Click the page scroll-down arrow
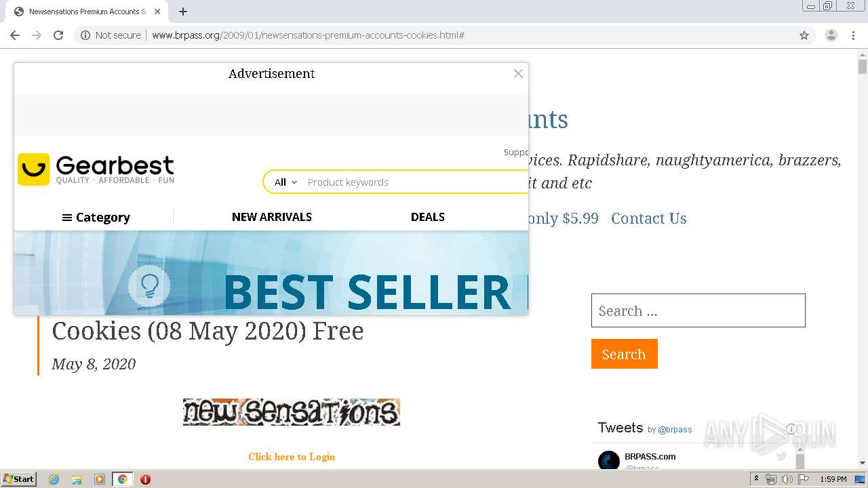The width and height of the screenshot is (868, 488). coord(863,464)
